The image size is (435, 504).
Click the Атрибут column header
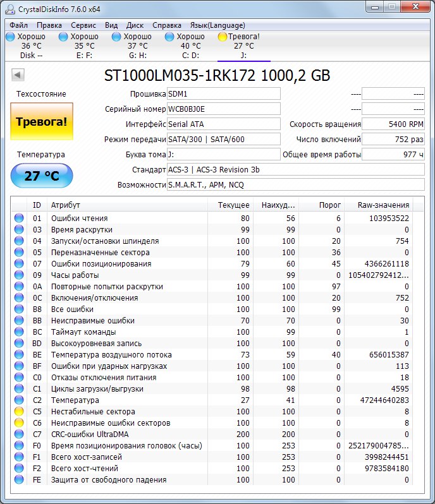tap(127, 205)
